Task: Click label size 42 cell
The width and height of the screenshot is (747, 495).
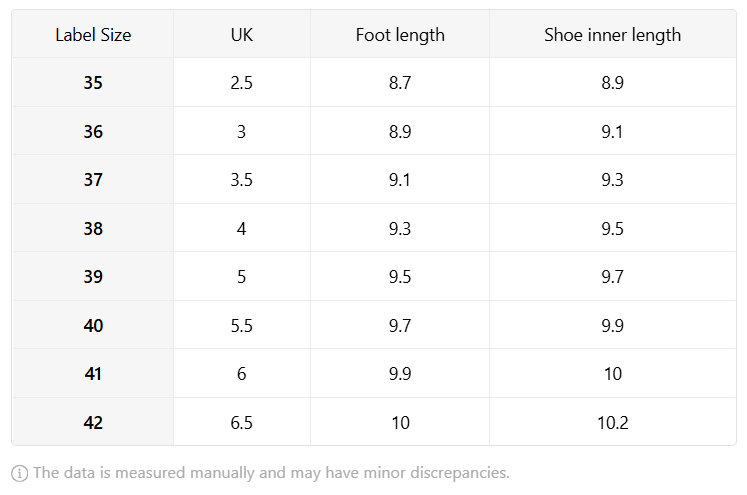Action: click(93, 422)
